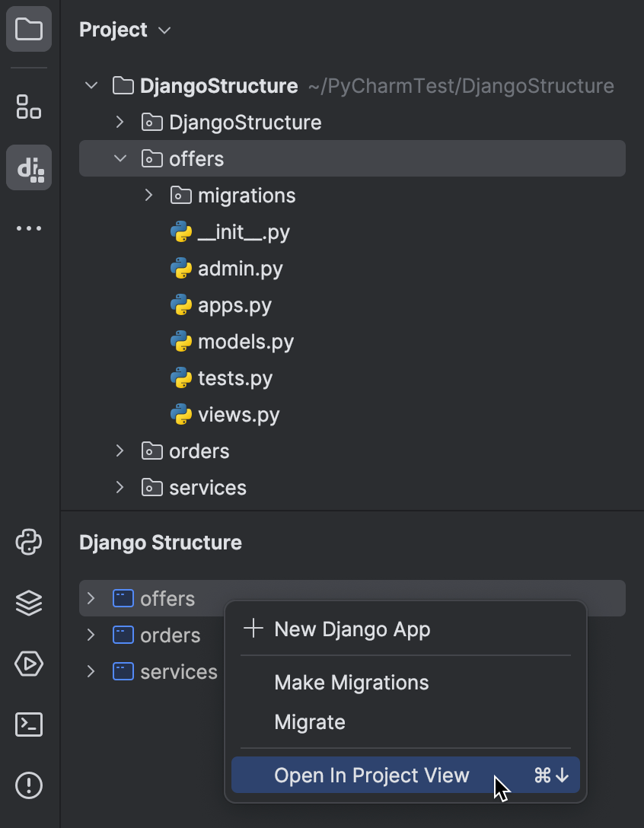Open the Terminal tool window icon
This screenshot has height=828, width=644.
[x=29, y=724]
